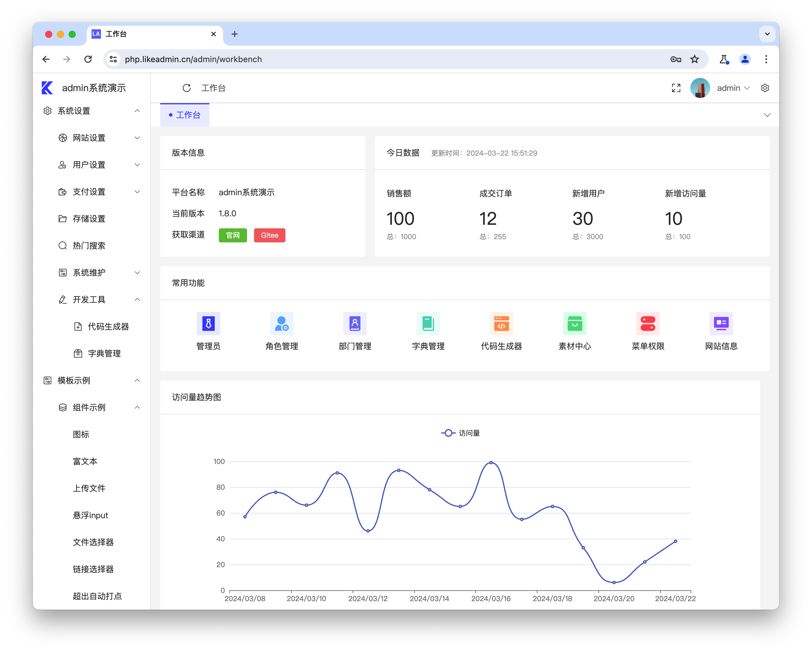Select the 工作台 page tab

tap(185, 115)
